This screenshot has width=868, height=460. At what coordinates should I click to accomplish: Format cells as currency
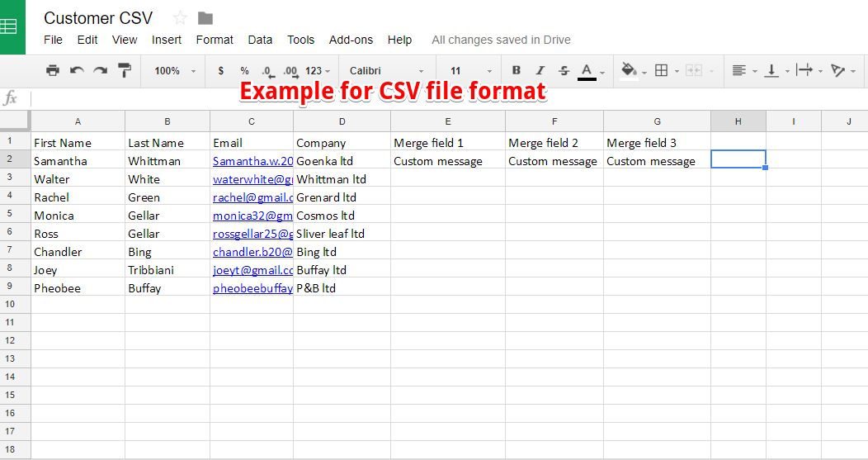tap(221, 70)
